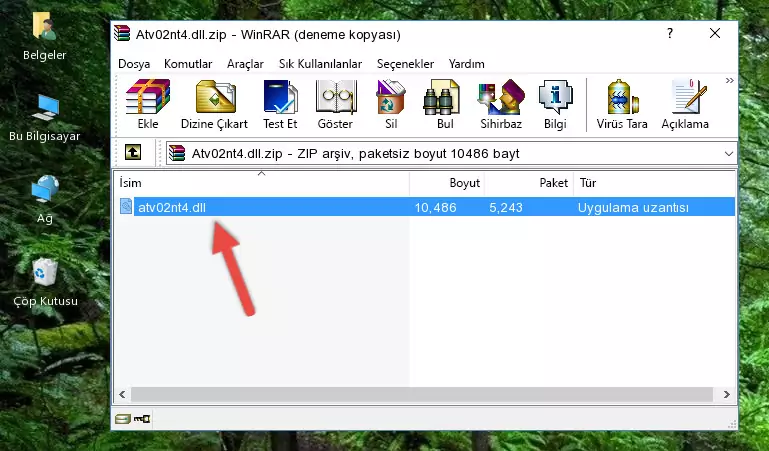The image size is (769, 451).
Task: Click the horizontal scrollbar track
Action: [x=422, y=394]
